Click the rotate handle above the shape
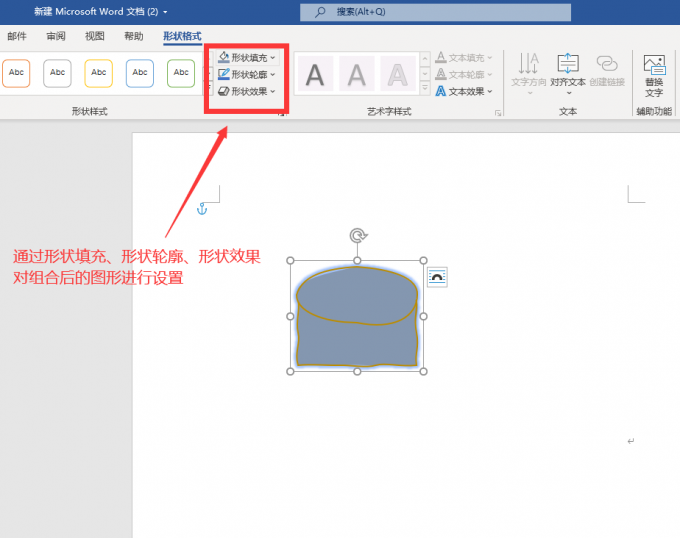680x538 pixels. [358, 235]
